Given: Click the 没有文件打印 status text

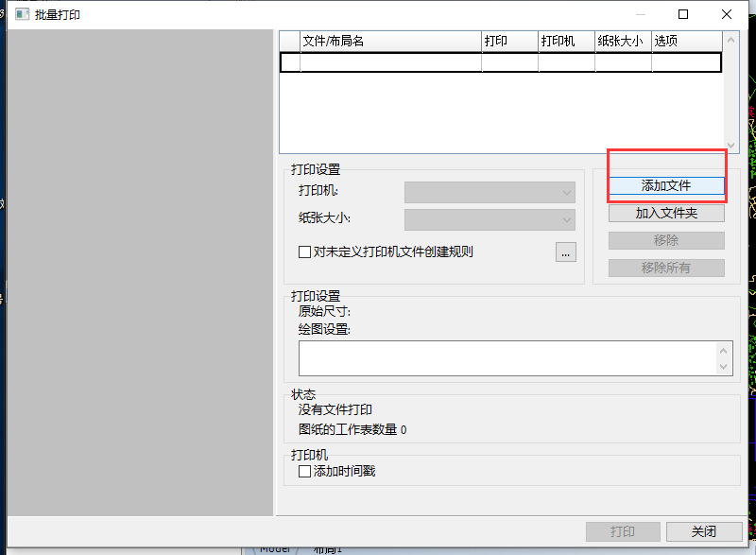Looking at the screenshot, I should pyautogui.click(x=335, y=409).
